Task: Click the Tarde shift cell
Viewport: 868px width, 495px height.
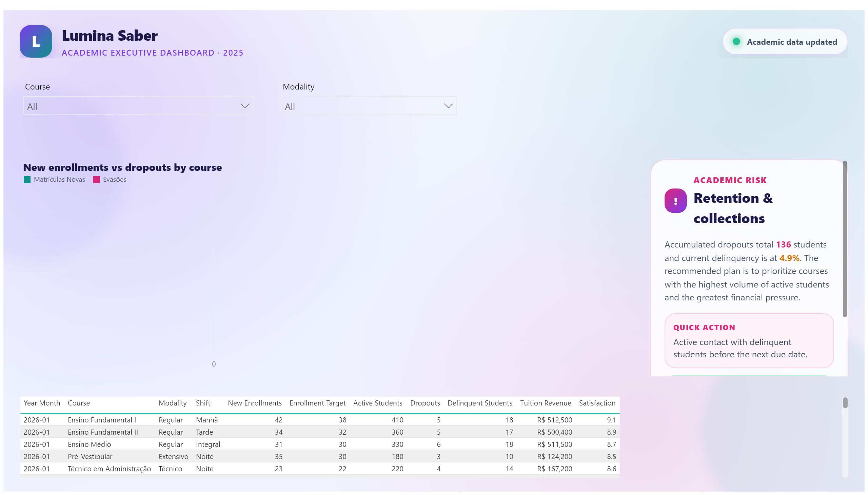Action: tap(204, 432)
